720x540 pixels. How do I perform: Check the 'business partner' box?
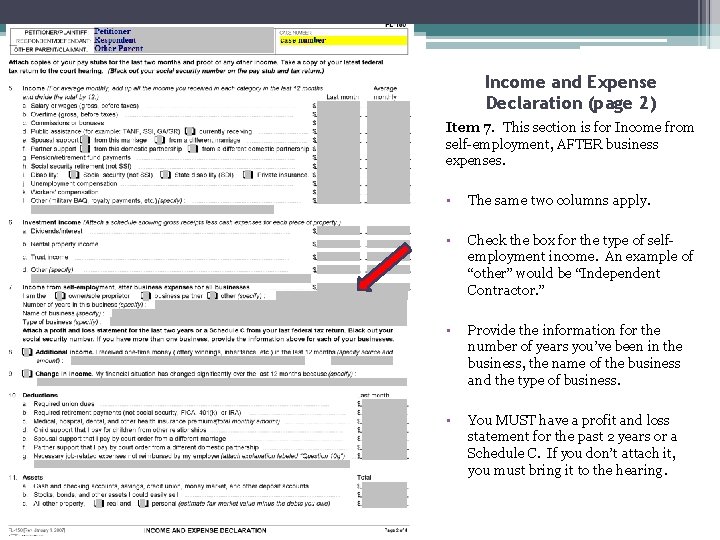pos(146,296)
